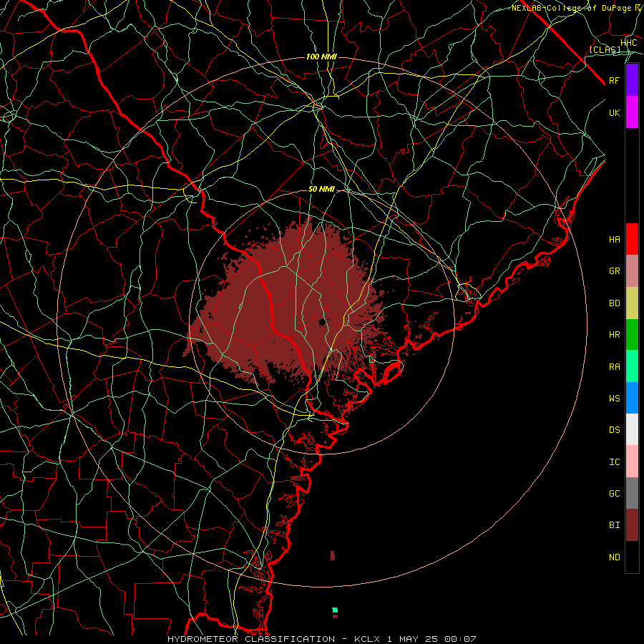644x644 pixels.
Task: Click the HA legend label
Action: [x=614, y=240]
